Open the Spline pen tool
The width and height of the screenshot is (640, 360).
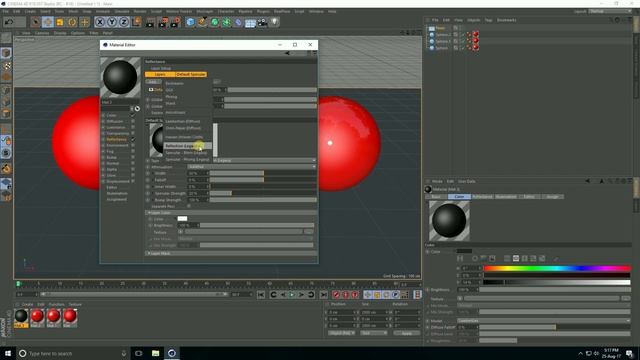202,22
